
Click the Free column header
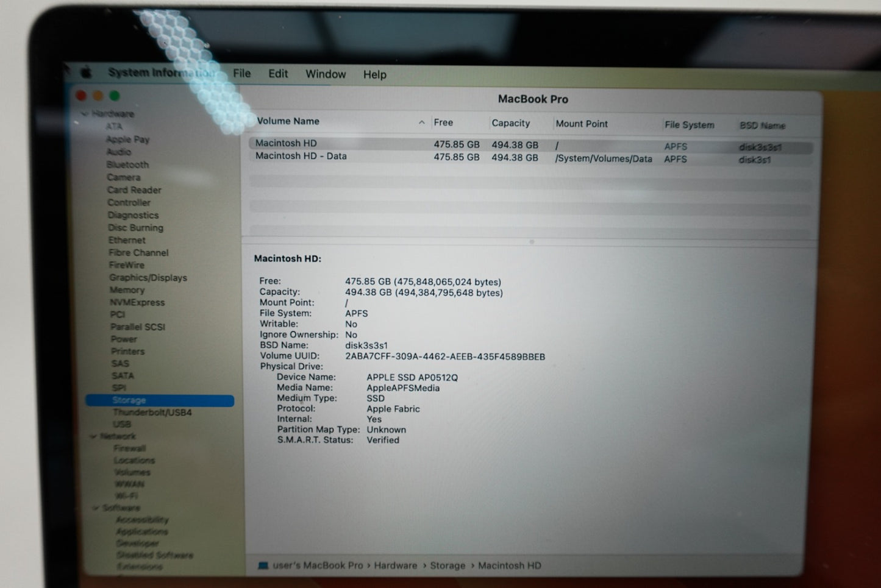pyautogui.click(x=443, y=122)
